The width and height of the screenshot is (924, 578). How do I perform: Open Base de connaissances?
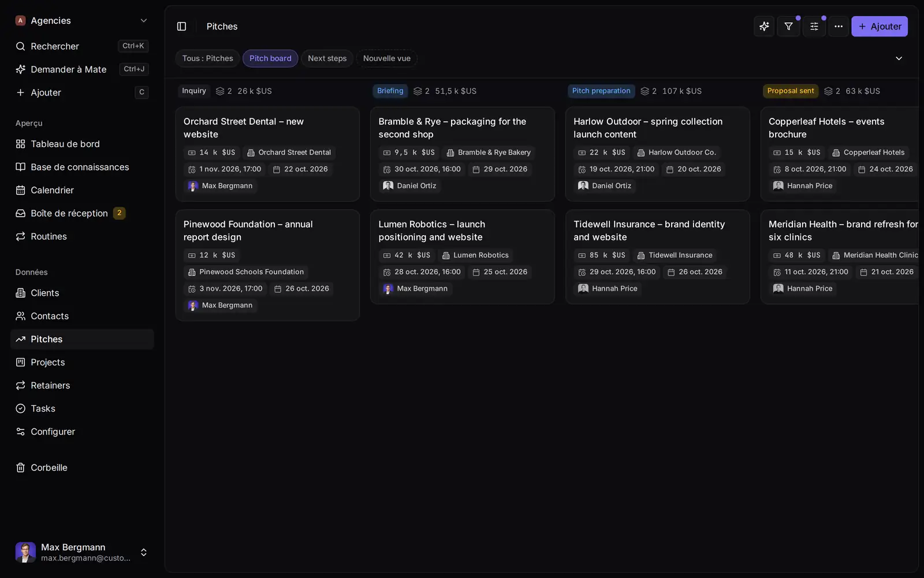(82, 167)
